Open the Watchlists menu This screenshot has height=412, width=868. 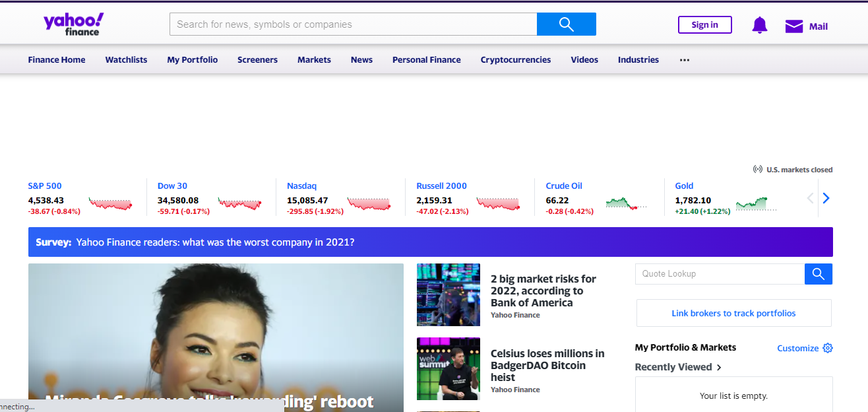pyautogui.click(x=126, y=59)
